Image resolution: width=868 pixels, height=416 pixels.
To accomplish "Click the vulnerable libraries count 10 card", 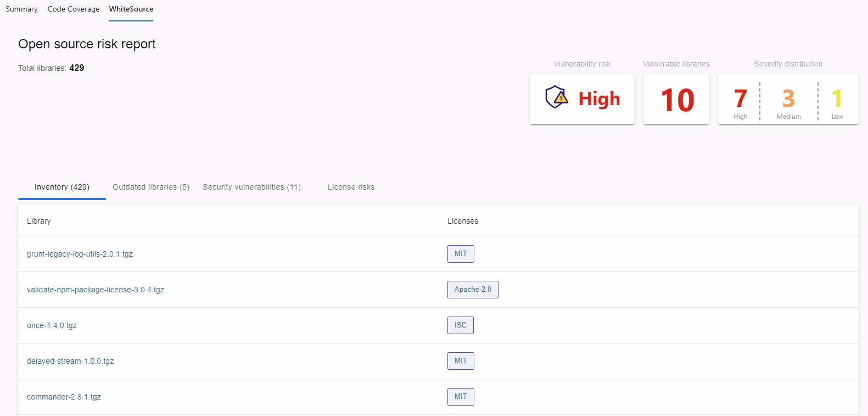I will (x=676, y=100).
